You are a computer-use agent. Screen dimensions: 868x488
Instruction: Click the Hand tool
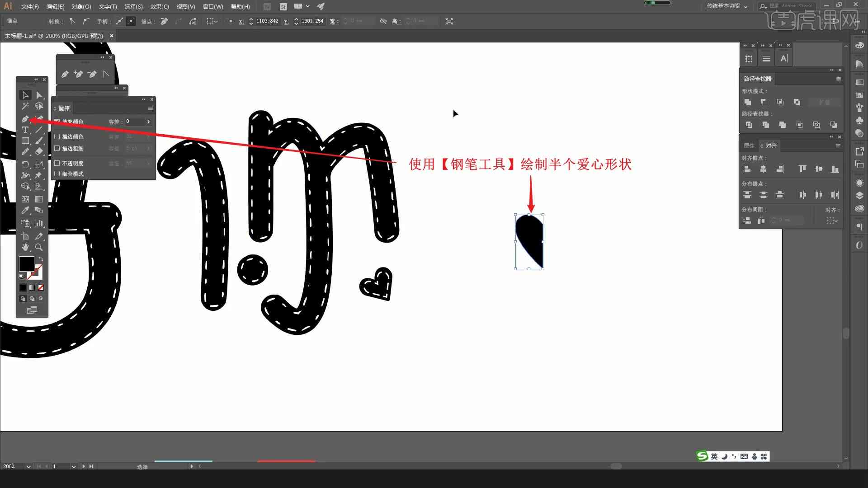pos(24,248)
